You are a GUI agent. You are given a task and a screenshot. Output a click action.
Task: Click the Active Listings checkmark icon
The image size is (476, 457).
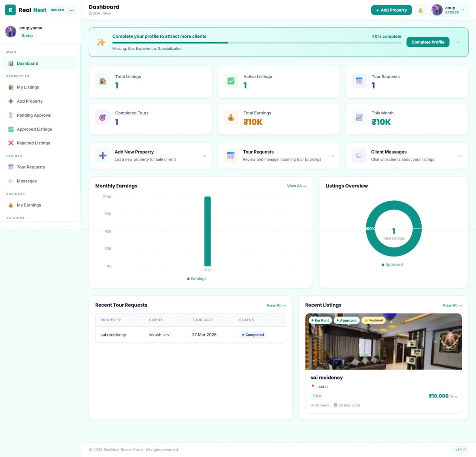231,81
